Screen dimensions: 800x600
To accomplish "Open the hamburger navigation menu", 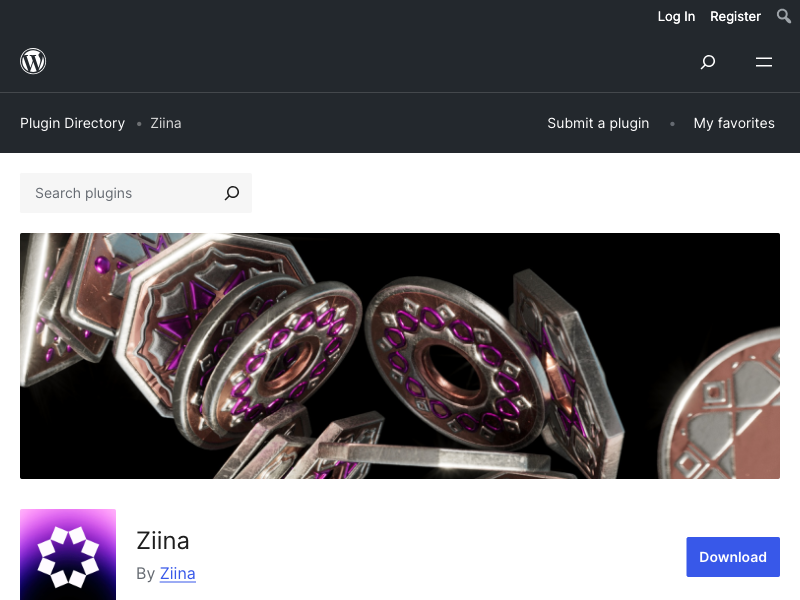I will 764,62.
